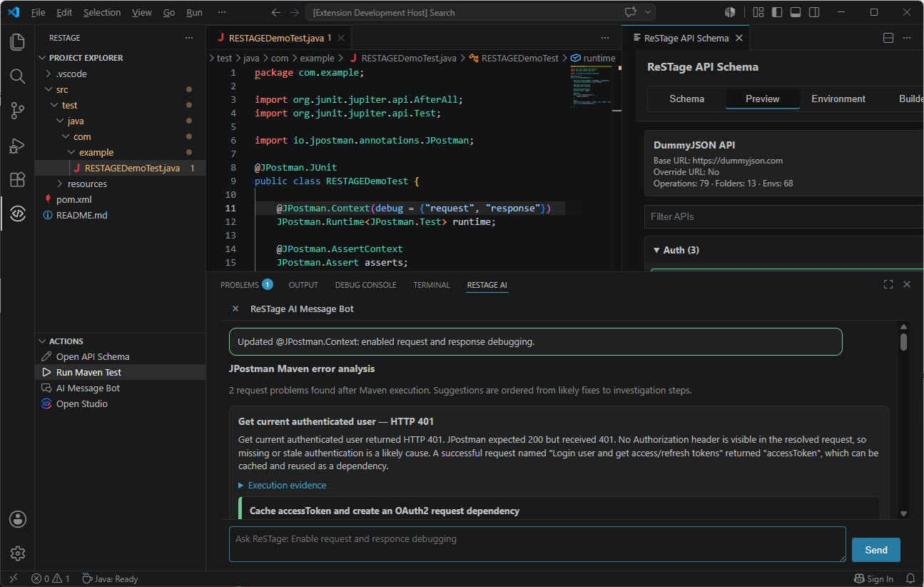Open Extensions view icon
924x587 pixels.
(x=17, y=180)
